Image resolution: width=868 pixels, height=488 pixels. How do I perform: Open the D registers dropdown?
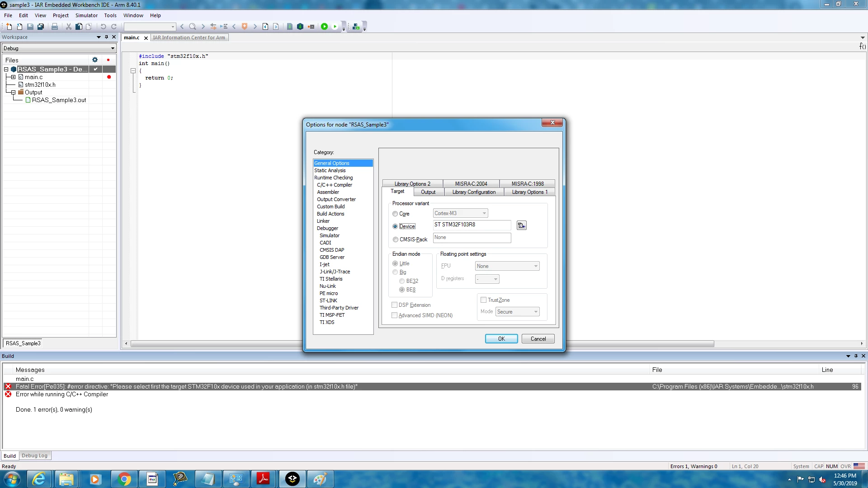click(x=487, y=279)
